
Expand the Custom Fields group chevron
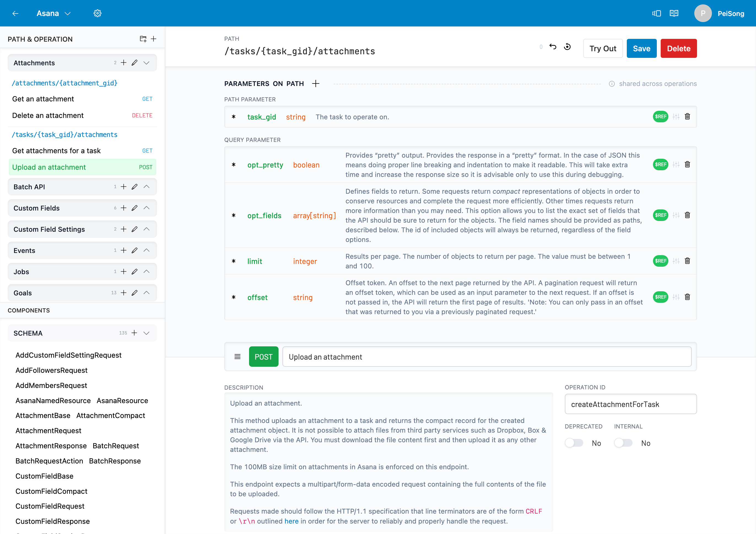pyautogui.click(x=147, y=208)
